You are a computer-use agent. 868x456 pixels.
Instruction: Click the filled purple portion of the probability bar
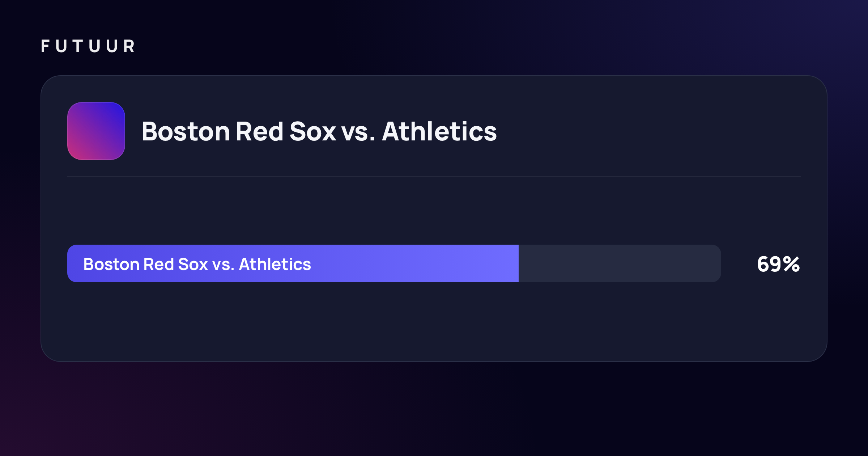[x=293, y=263]
